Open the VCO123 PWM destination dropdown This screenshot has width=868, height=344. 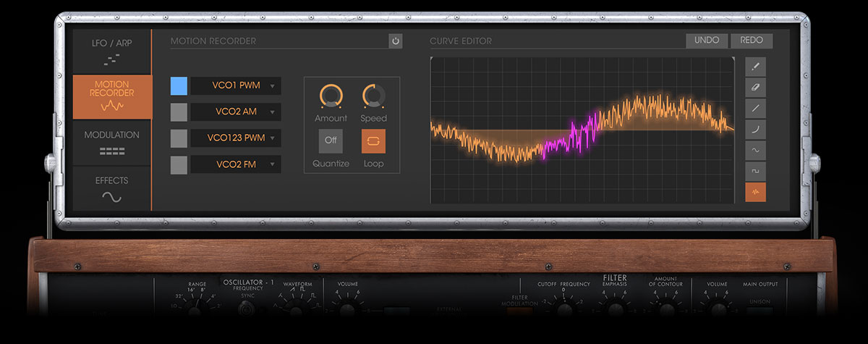click(x=236, y=138)
